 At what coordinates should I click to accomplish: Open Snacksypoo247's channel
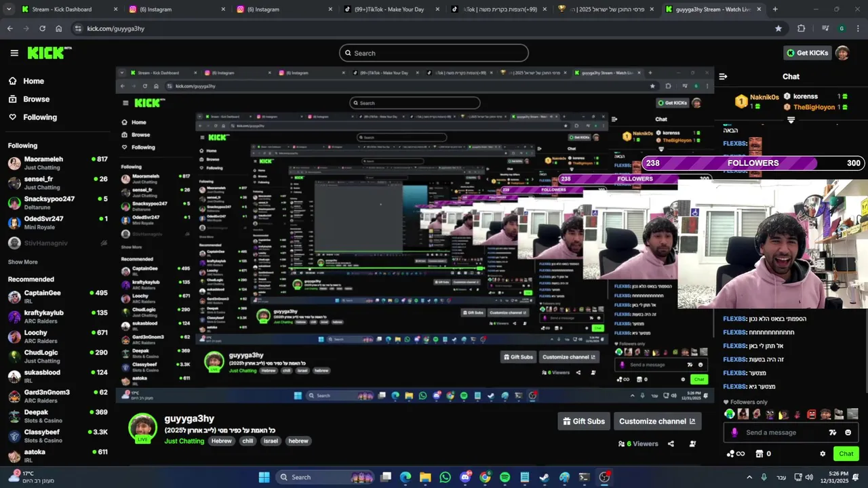[58, 203]
